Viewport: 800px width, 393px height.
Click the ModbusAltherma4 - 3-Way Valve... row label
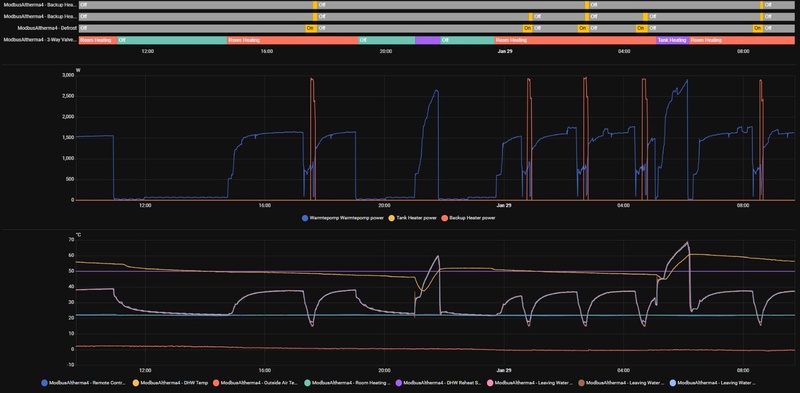click(40, 40)
